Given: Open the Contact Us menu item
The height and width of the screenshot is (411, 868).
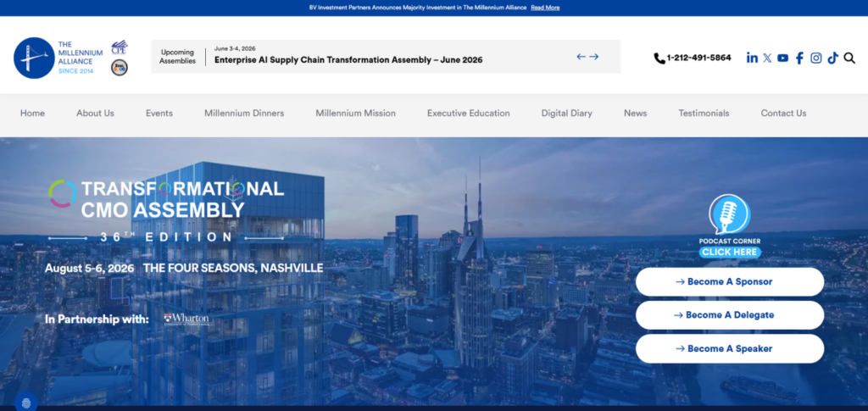Looking at the screenshot, I should click(783, 113).
